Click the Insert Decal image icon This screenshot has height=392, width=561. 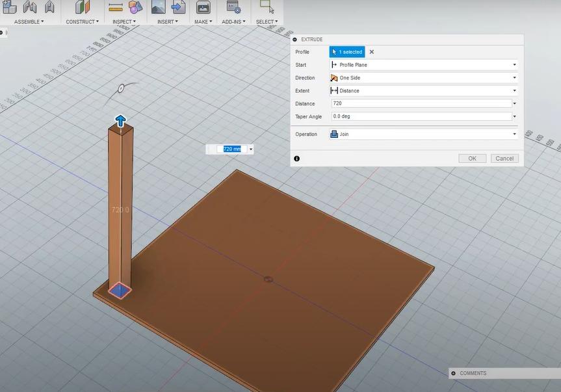point(158,7)
